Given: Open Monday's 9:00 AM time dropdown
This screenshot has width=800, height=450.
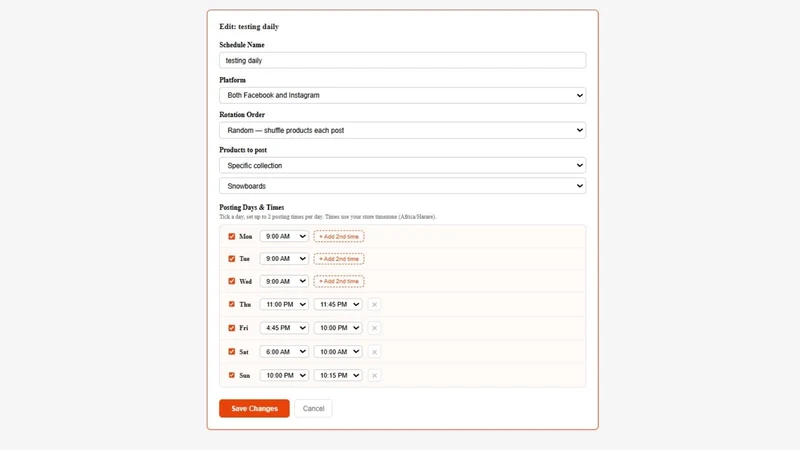Looking at the screenshot, I should click(x=284, y=236).
